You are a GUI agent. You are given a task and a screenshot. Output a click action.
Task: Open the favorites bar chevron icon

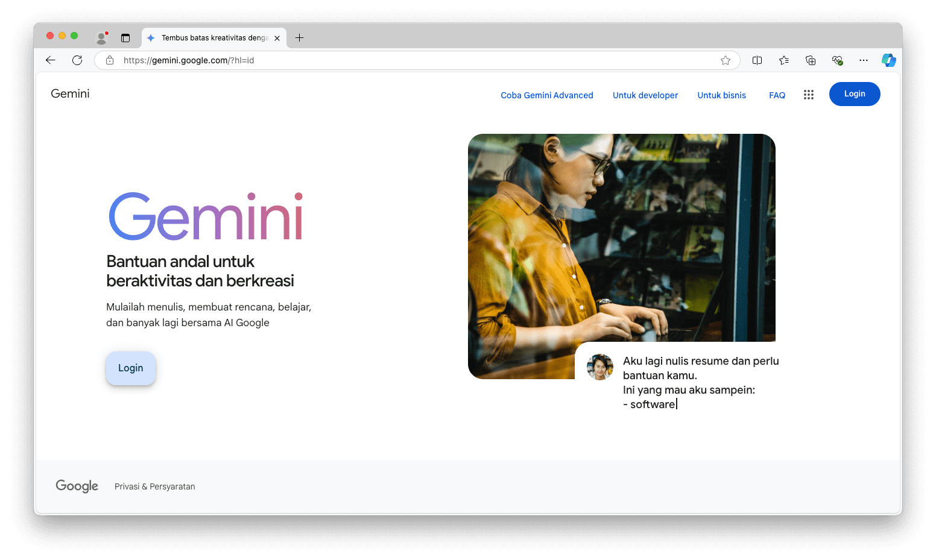[783, 60]
